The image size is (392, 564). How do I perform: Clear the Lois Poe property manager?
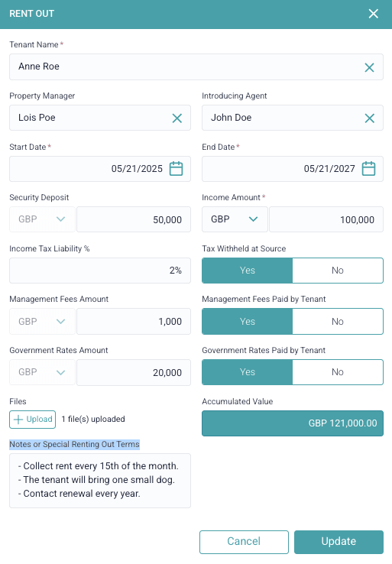pos(177,118)
